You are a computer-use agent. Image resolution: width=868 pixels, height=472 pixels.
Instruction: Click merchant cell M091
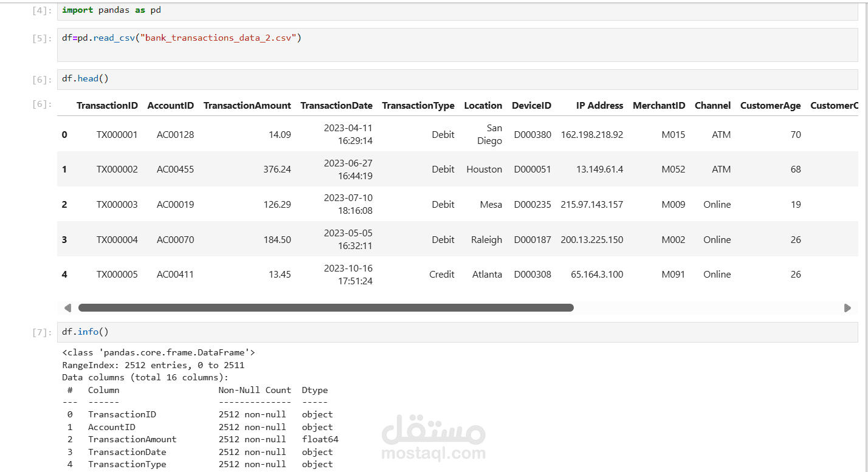point(673,275)
